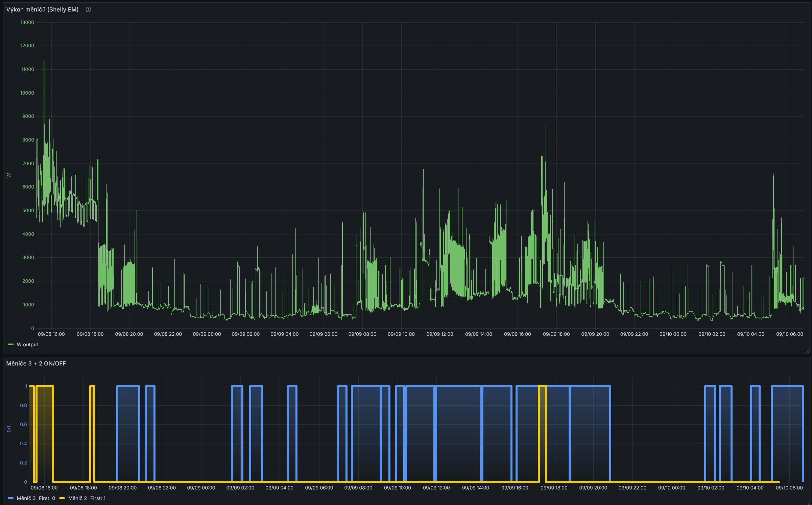Click the W axis unit label on top chart
This screenshot has height=505, width=812.
9,175
